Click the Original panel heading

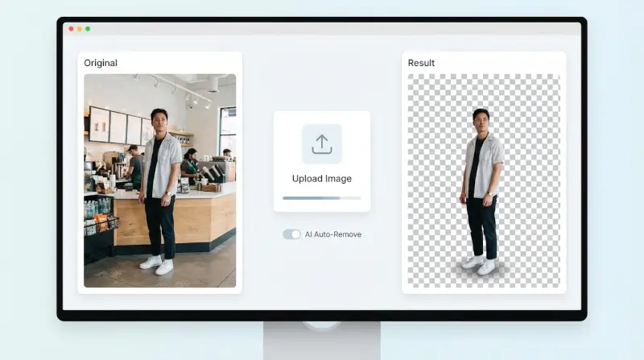(x=101, y=63)
